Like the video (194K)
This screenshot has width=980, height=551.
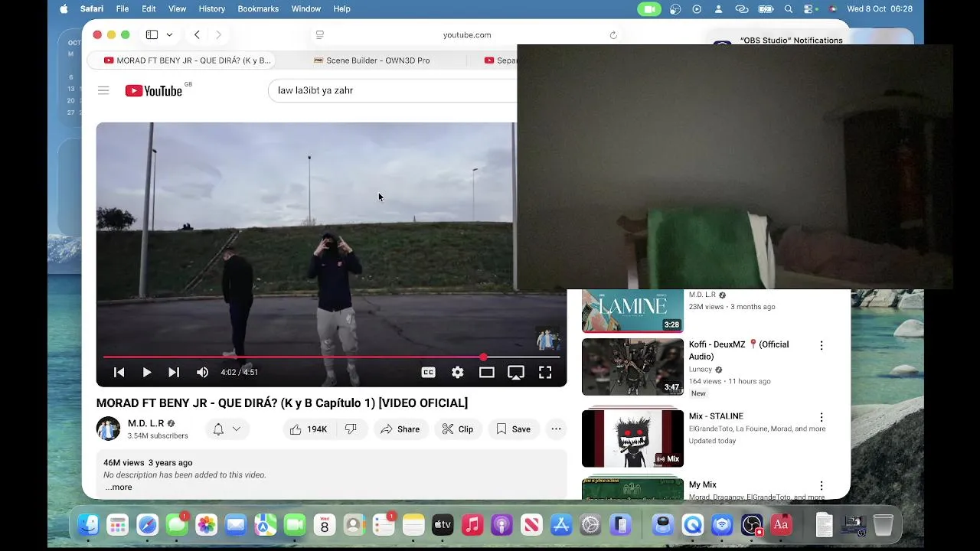point(308,429)
